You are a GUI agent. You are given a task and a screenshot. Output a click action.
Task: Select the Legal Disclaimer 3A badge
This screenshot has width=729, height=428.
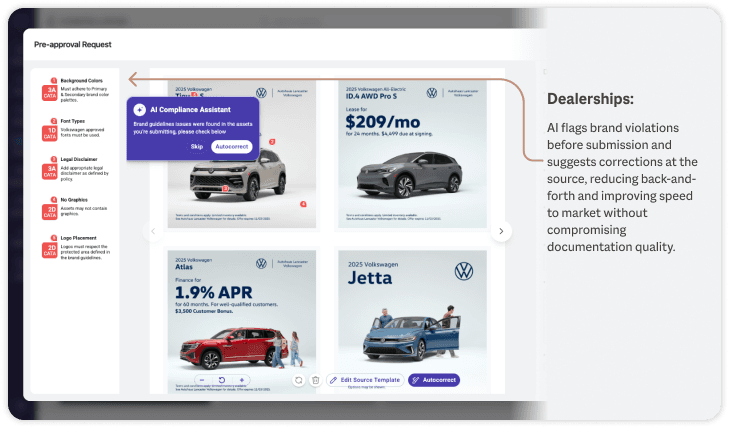point(50,171)
